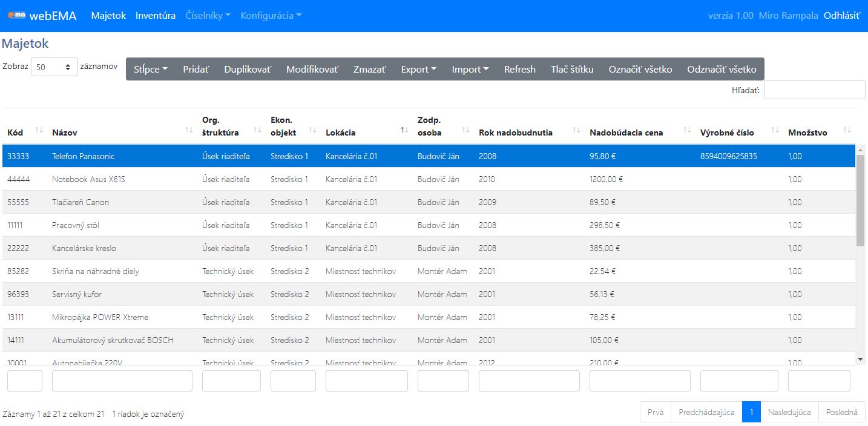Select page 1 in pagination
This screenshot has height=426, width=868.
pos(751,412)
